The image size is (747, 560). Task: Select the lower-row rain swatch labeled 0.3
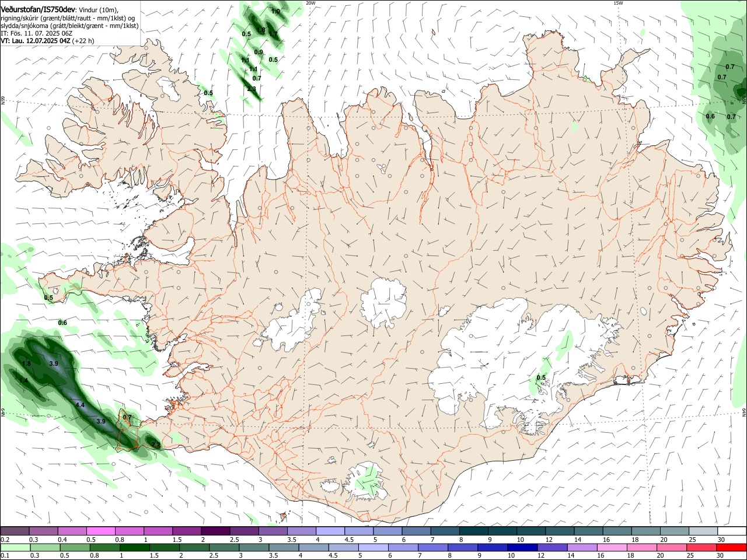[45, 547]
